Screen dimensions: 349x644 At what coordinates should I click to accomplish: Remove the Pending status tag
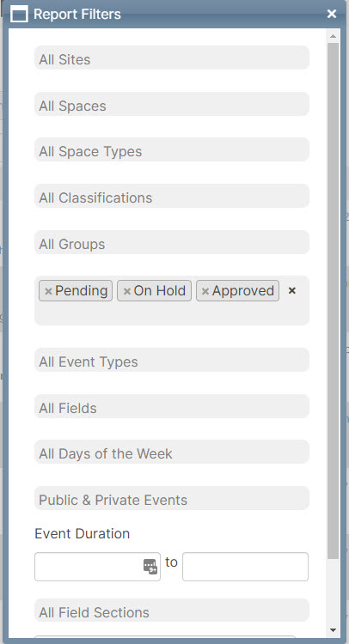(x=48, y=291)
